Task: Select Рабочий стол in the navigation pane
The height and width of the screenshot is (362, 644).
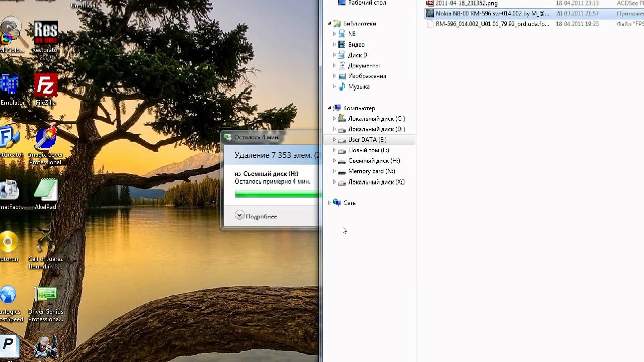Action: coord(367,3)
